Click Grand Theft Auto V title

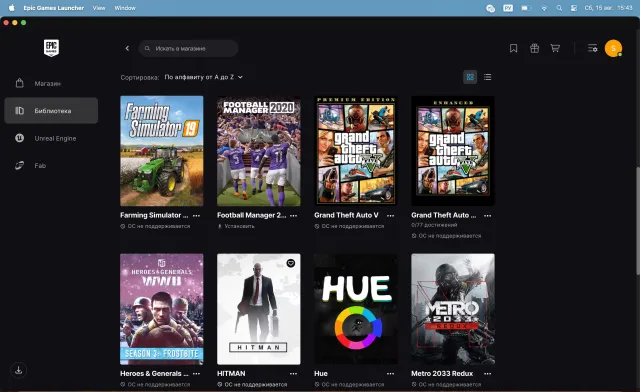coord(346,215)
